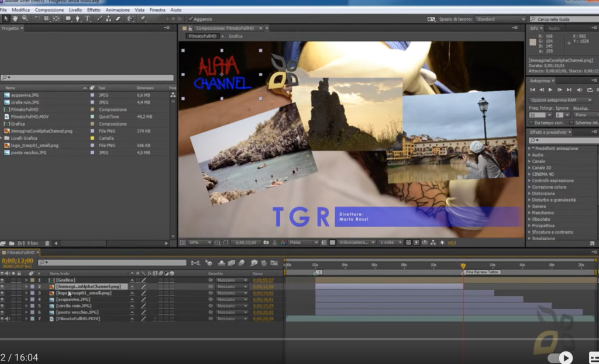This screenshot has height=364, width=599.
Task: Select the Zoom tool in toolbar
Action: [x=25, y=18]
